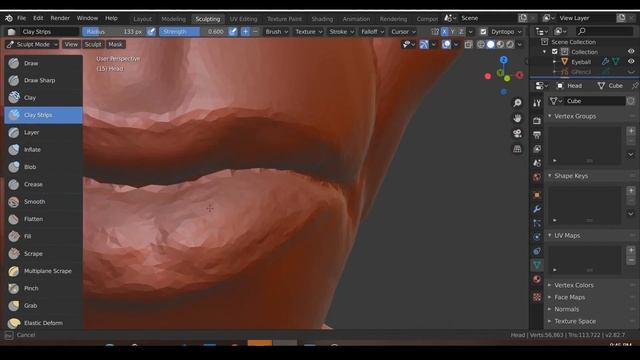This screenshot has height=360, width=640.
Task: Click the Blender logo menu icon
Action: [x=9, y=18]
